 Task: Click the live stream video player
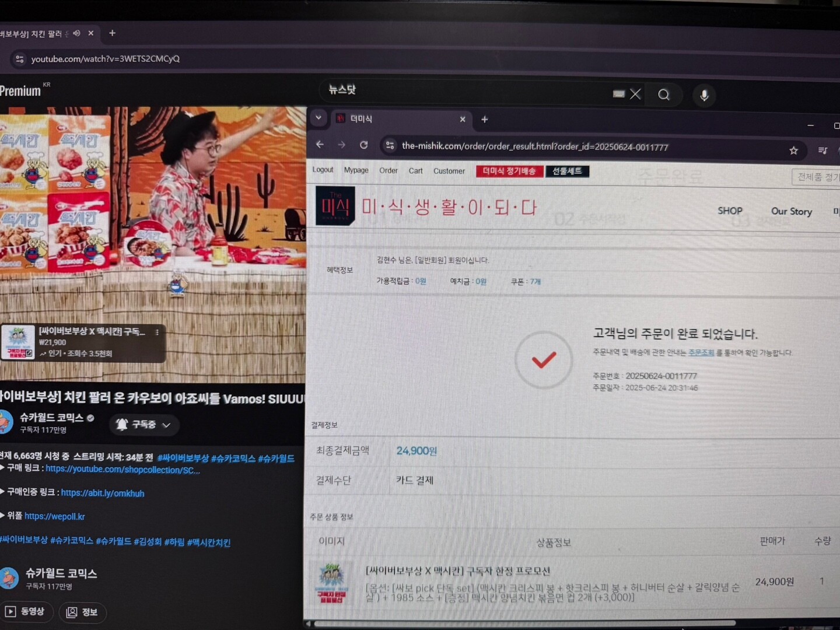[153, 245]
